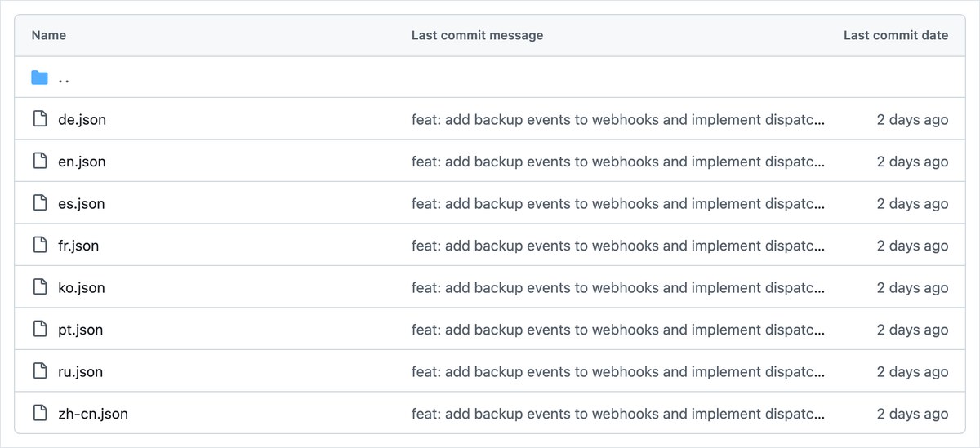Open the zh-cn.json file
This screenshot has width=980, height=448.
pos(93,414)
